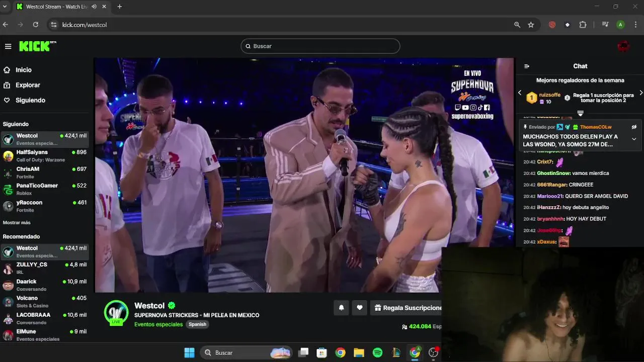Open yRaccoon channel in sidebar
644x362 pixels.
(45, 206)
